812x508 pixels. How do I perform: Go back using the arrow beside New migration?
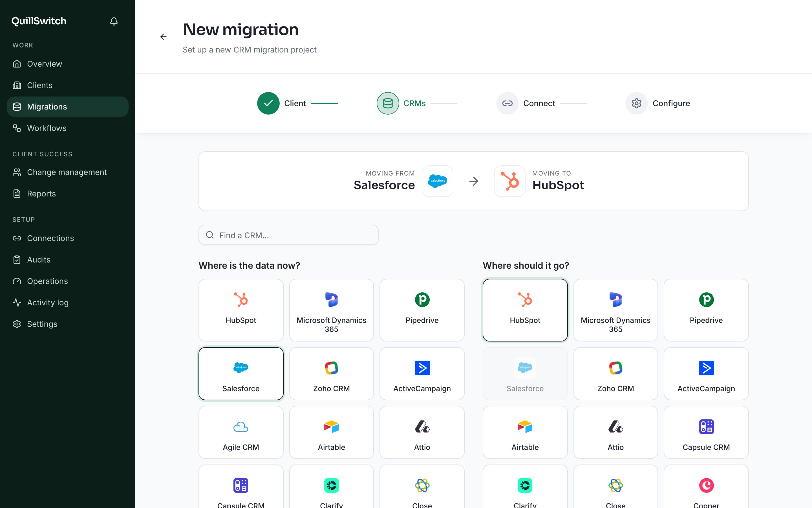coord(164,37)
